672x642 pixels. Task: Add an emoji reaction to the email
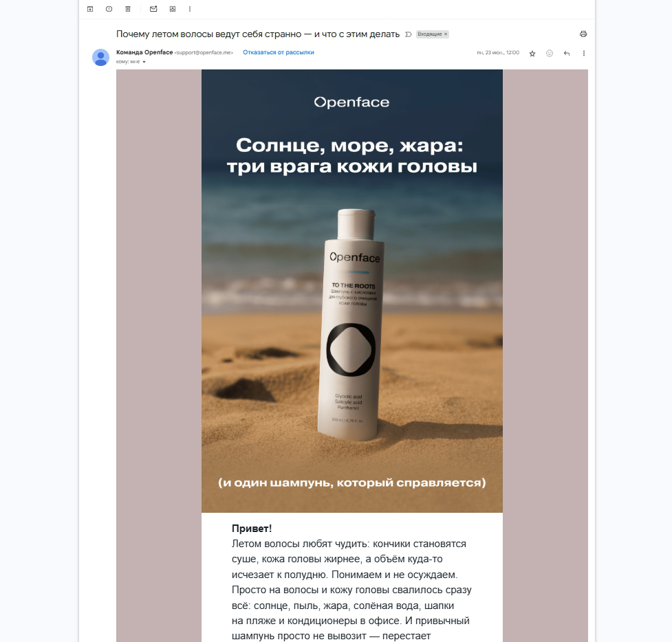(x=550, y=53)
